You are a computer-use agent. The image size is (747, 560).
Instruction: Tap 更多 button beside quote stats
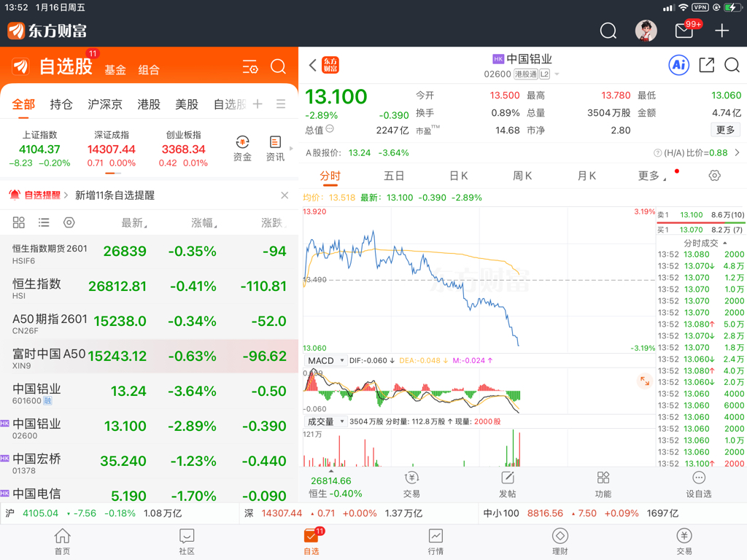(726, 130)
